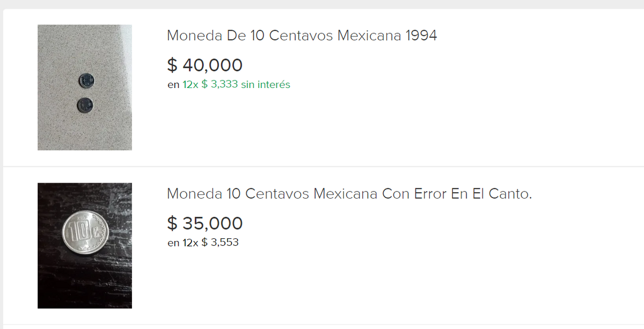Image resolution: width=644 pixels, height=329 pixels.
Task: Click '1994' in the first listing title
Action: pos(421,36)
